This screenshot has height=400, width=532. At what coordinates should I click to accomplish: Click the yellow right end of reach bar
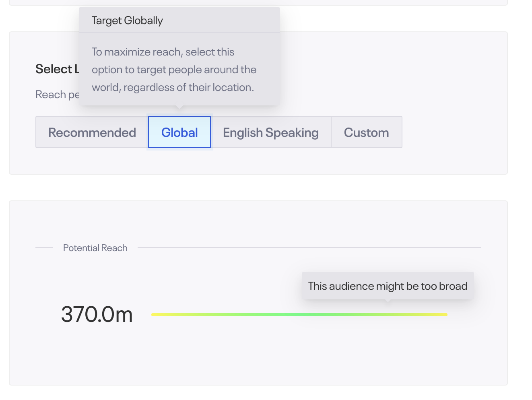click(x=444, y=315)
